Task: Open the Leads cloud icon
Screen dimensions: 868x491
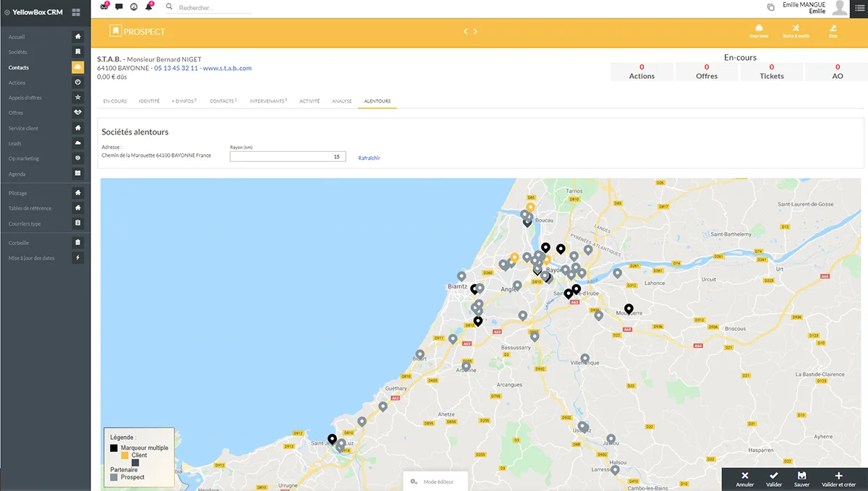Action: [x=78, y=143]
